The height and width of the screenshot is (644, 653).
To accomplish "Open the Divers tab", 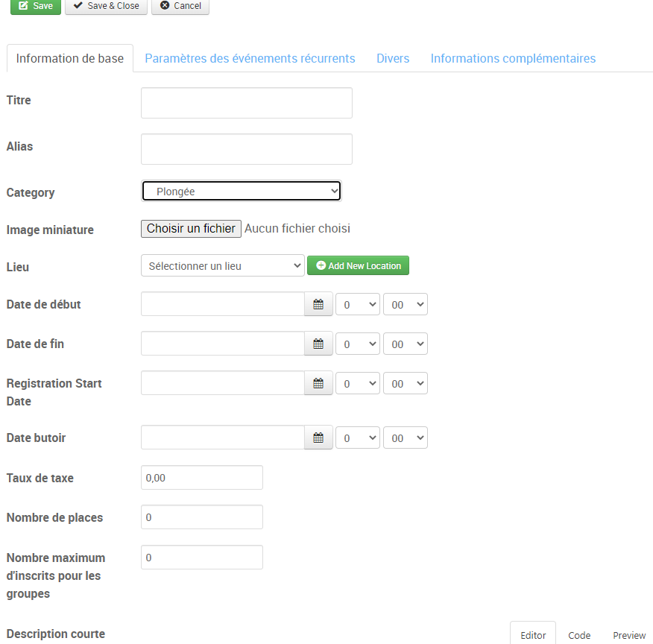I will coord(393,58).
